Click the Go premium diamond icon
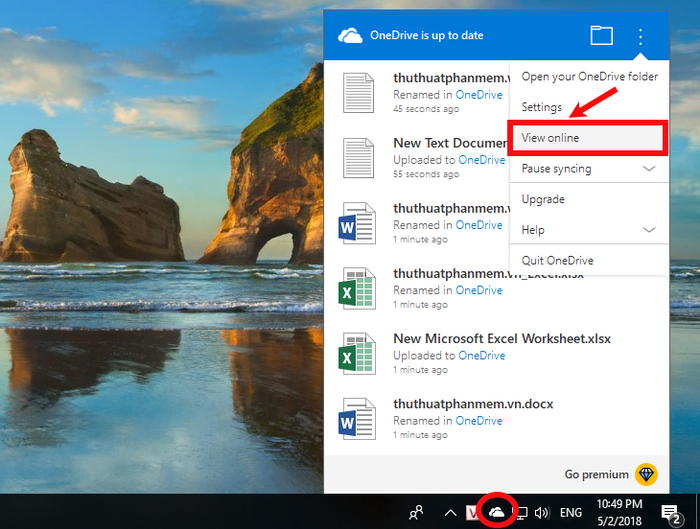This screenshot has width=700, height=529. 646,474
